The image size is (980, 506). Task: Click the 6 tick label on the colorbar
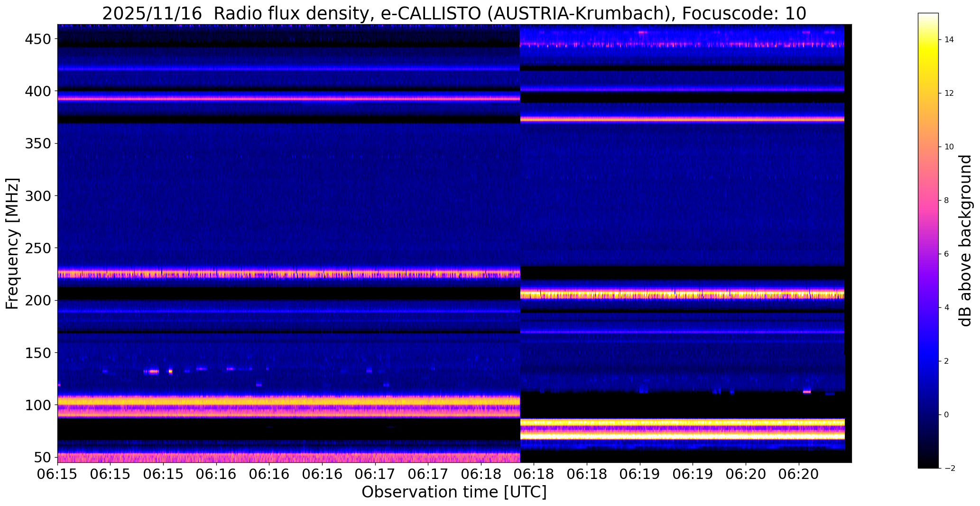946,254
